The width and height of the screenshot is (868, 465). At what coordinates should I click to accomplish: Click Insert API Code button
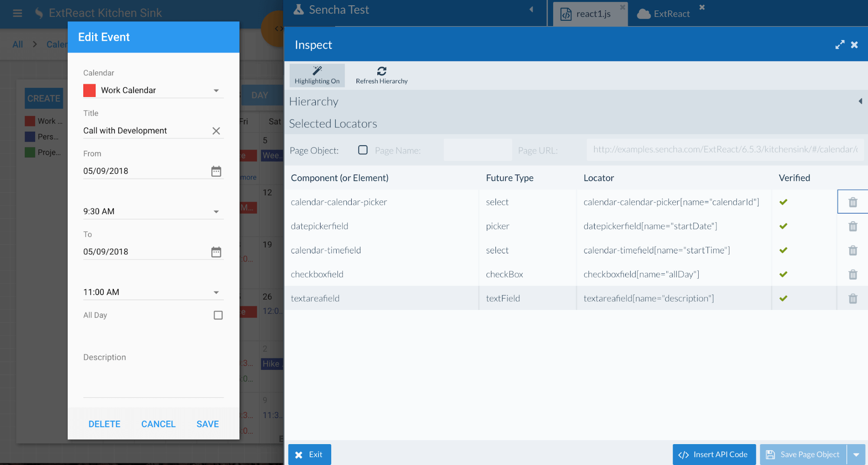714,455
